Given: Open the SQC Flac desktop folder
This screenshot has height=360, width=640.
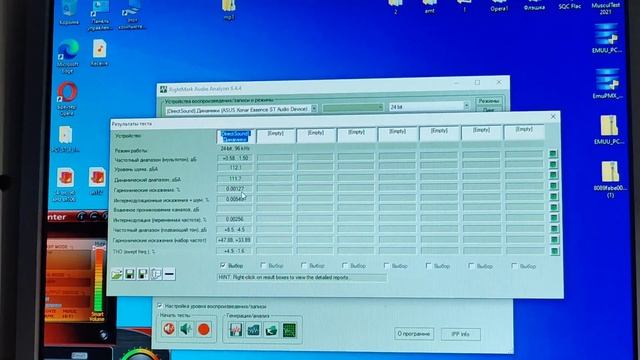Looking at the screenshot, I should (x=570, y=5).
